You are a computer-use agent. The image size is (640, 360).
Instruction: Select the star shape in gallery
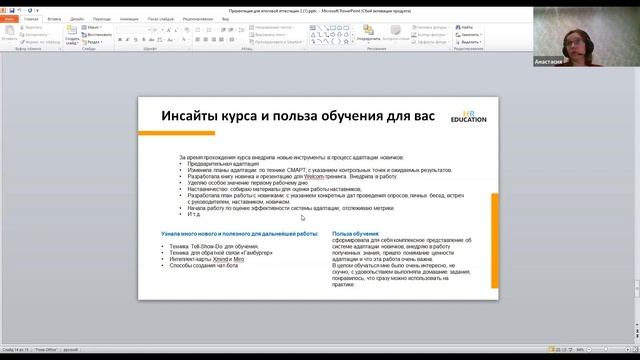pyautogui.click(x=346, y=41)
